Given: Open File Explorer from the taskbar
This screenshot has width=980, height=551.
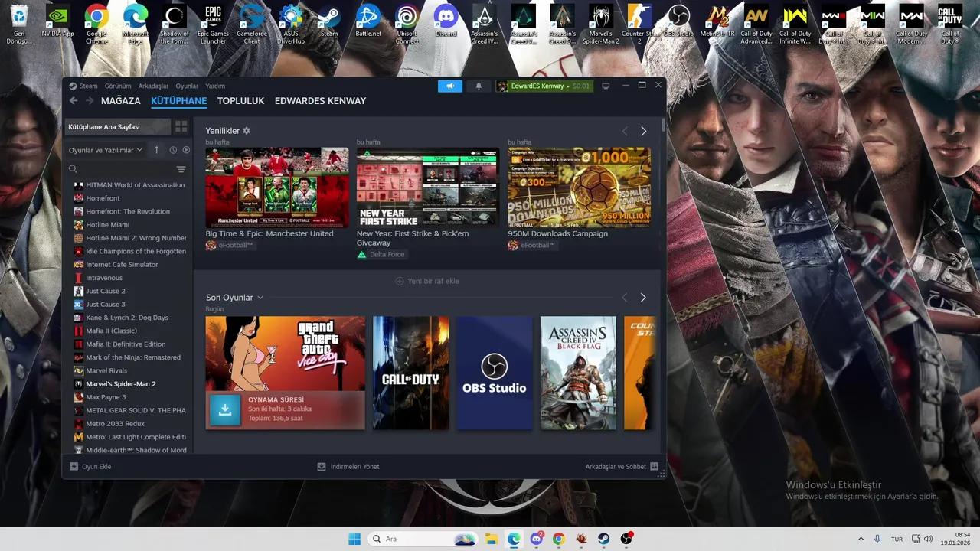Looking at the screenshot, I should (x=491, y=539).
